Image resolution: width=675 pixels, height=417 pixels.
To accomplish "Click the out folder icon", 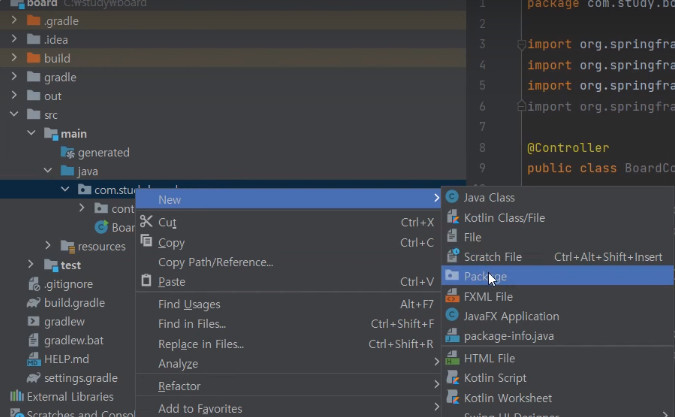I will click(x=34, y=96).
